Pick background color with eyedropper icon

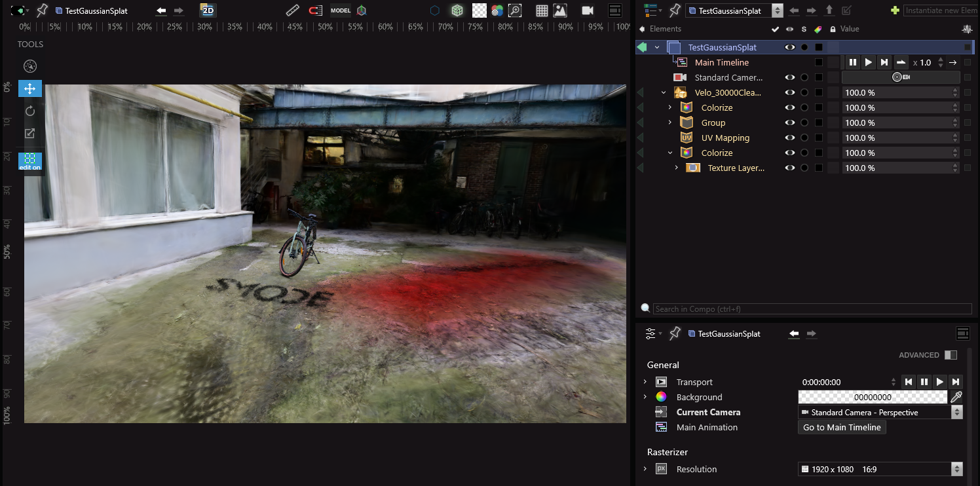tap(956, 397)
